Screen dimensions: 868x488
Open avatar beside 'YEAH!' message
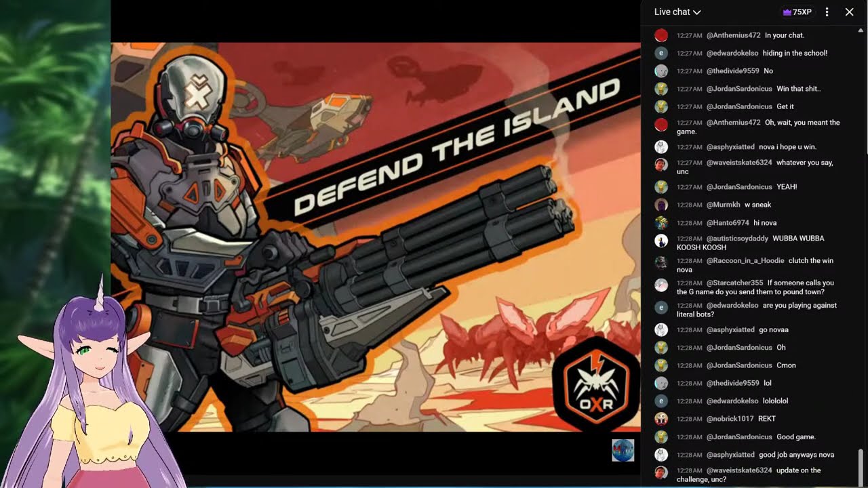[661, 186]
